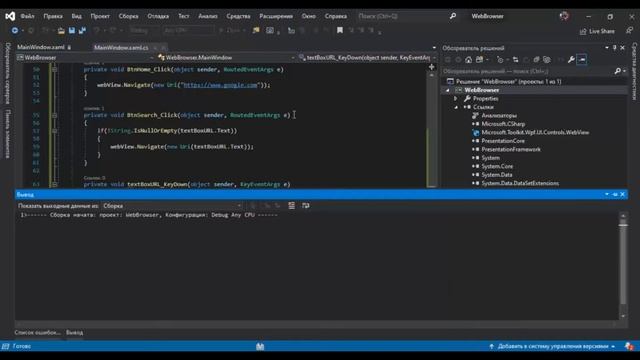This screenshot has height=360, width=640.
Task: Open the Анализ menu
Action: [208, 16]
